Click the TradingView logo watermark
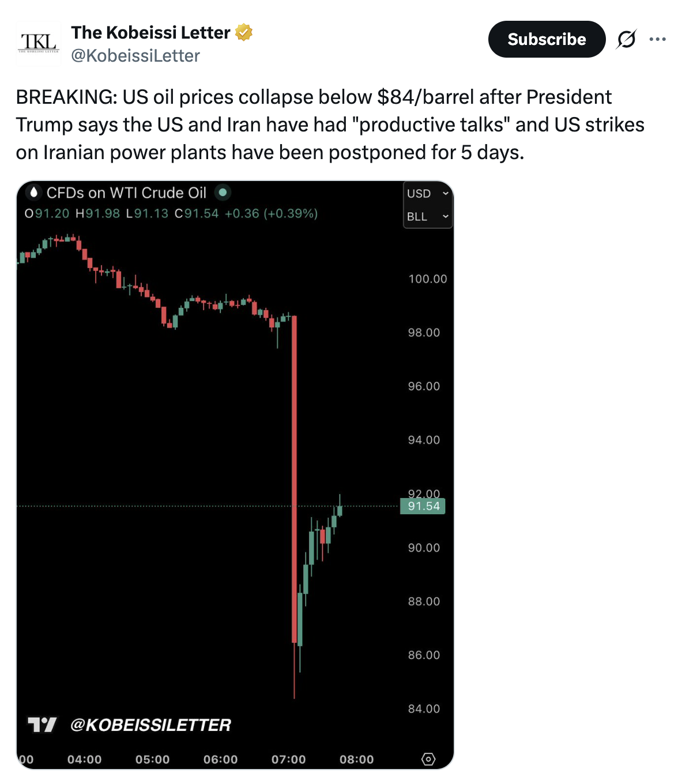The width and height of the screenshot is (678, 784). tap(42, 725)
